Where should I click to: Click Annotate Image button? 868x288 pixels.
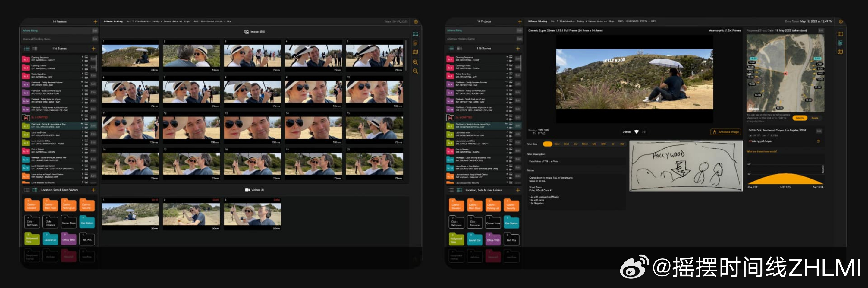(x=726, y=132)
